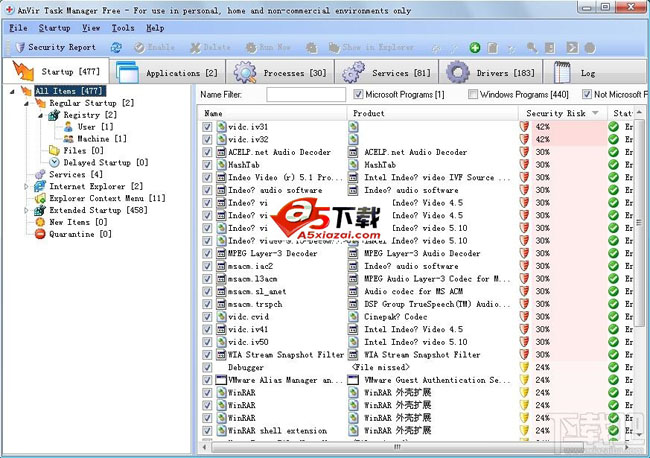Viewport: 650px width, 458px height.
Task: Click the Delayed Startup clock icon
Action: click(54, 162)
